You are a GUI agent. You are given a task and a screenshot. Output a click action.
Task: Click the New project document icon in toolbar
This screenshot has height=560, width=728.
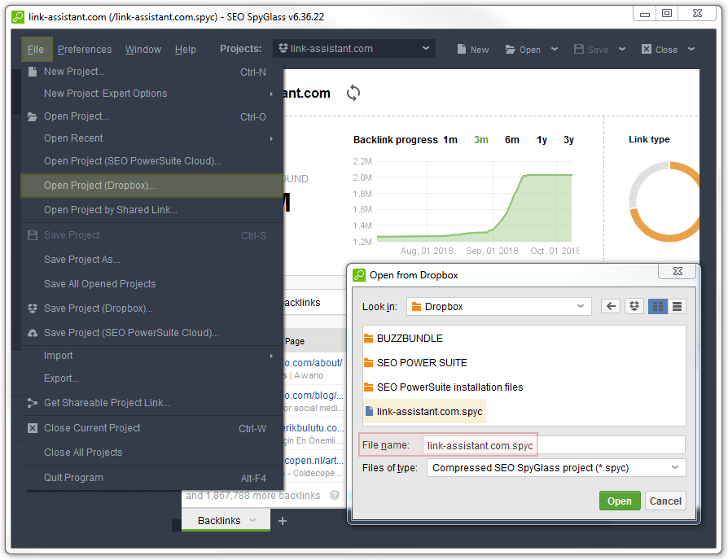(x=462, y=49)
